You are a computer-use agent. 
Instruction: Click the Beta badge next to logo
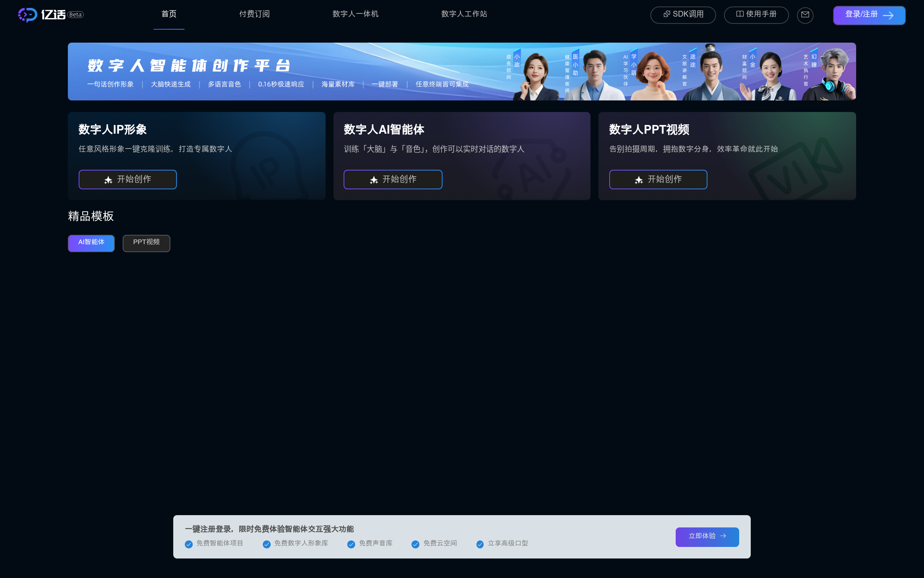pyautogui.click(x=75, y=14)
